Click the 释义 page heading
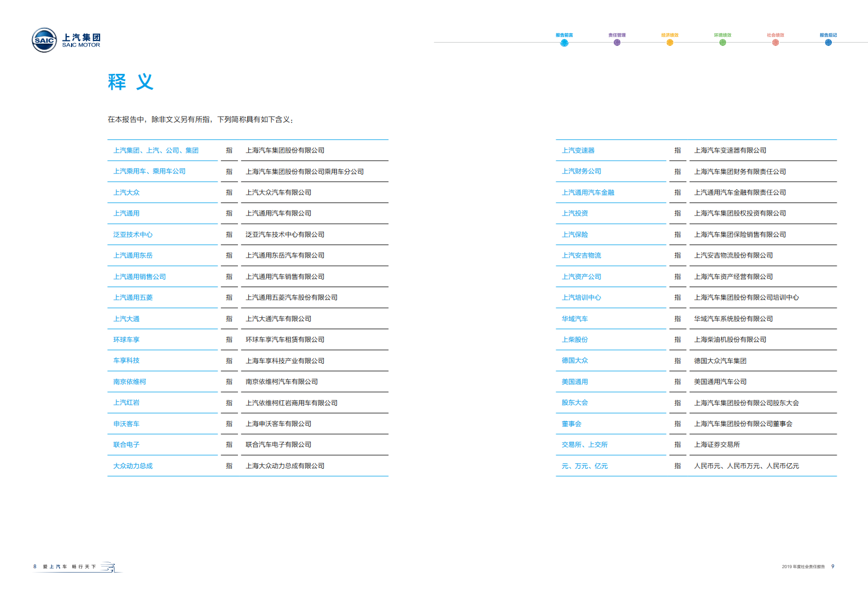This screenshot has width=868, height=589. (131, 82)
